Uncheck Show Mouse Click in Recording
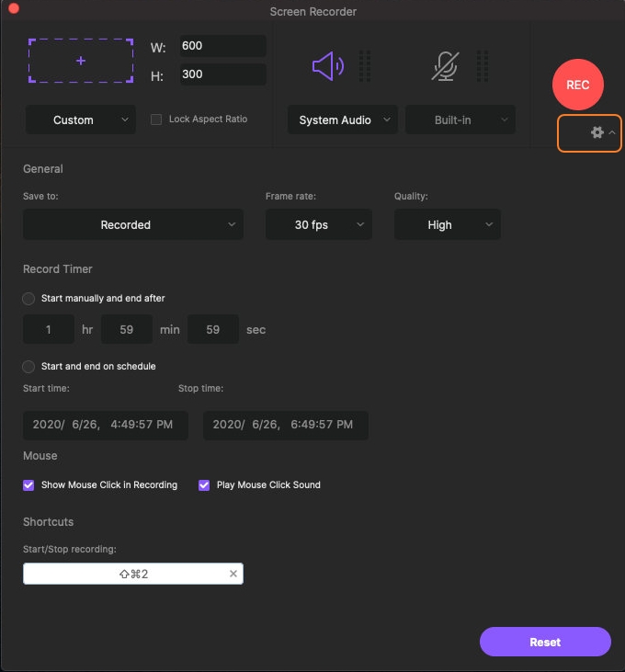The height and width of the screenshot is (672, 625). (28, 484)
